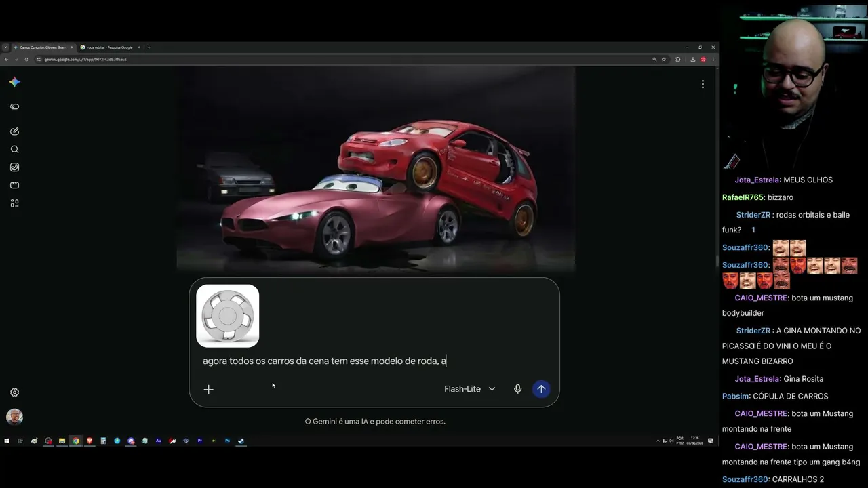Start a new chat in Gemini
Screen dimensions: 868x488
point(14,131)
